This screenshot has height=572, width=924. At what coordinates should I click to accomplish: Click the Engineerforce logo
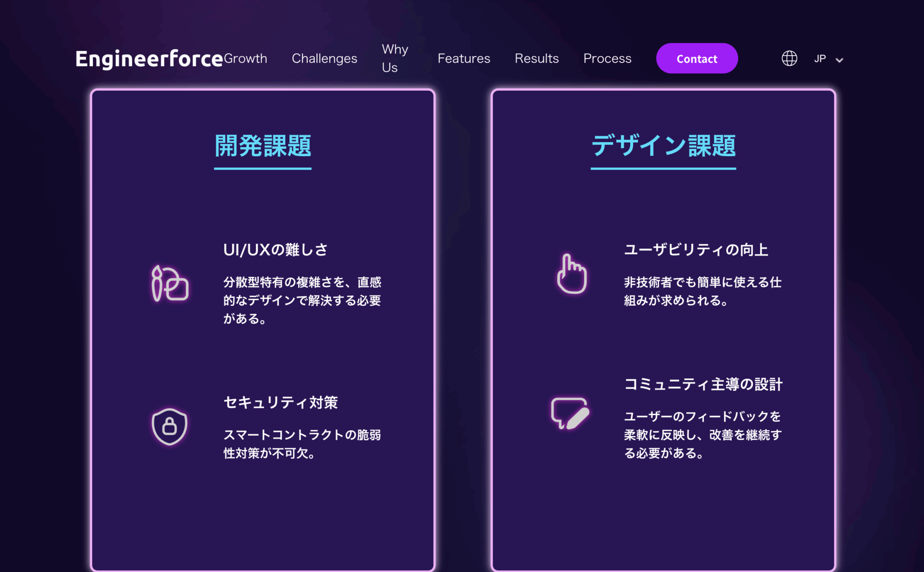(x=148, y=58)
